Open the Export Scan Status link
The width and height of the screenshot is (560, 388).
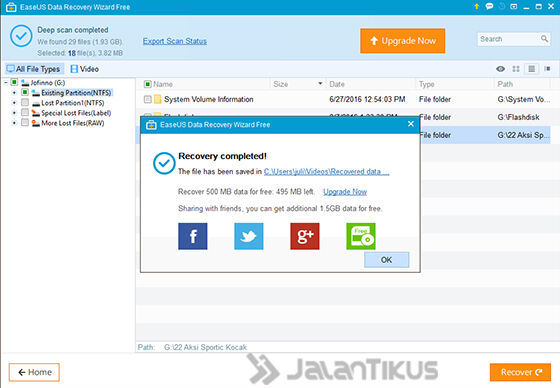coord(175,41)
